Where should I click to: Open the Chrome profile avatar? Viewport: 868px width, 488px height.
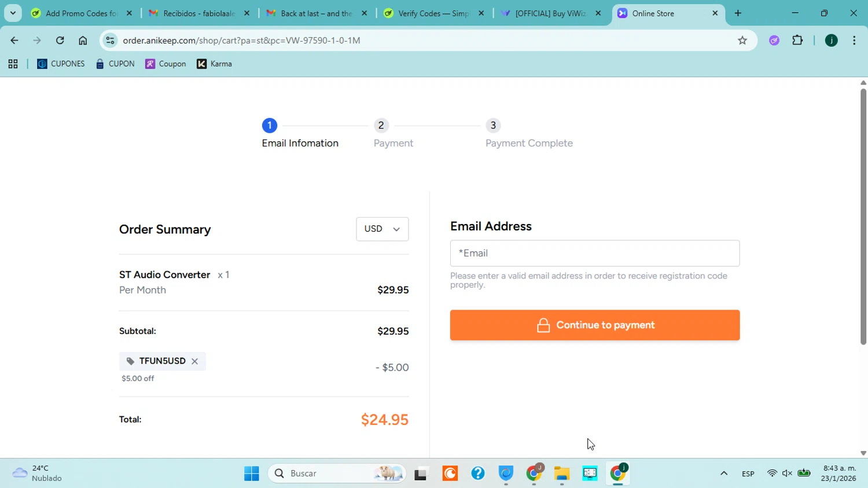tap(832, 41)
